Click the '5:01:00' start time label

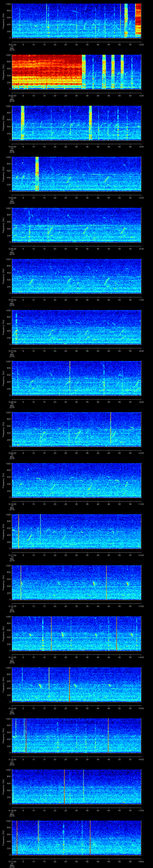coord(12,44)
